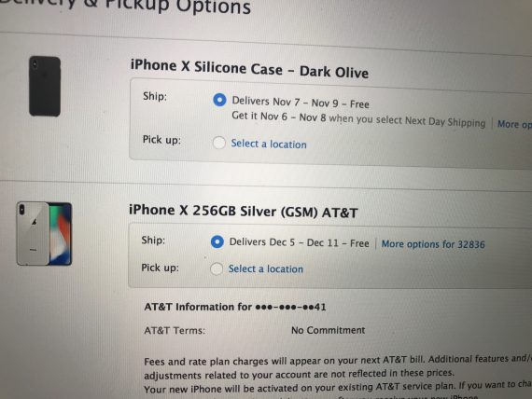Click the iPhone X Silicone Case title
The height and width of the screenshot is (399, 532).
pyautogui.click(x=249, y=69)
